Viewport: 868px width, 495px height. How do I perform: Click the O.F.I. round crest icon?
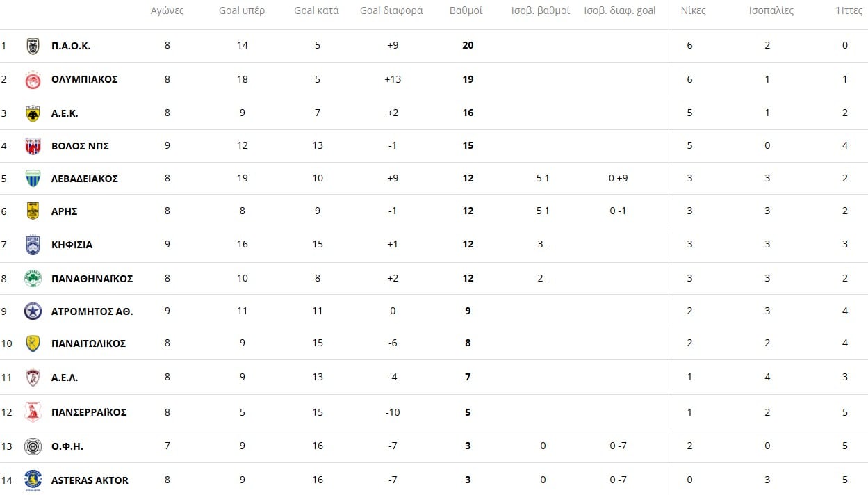(33, 446)
